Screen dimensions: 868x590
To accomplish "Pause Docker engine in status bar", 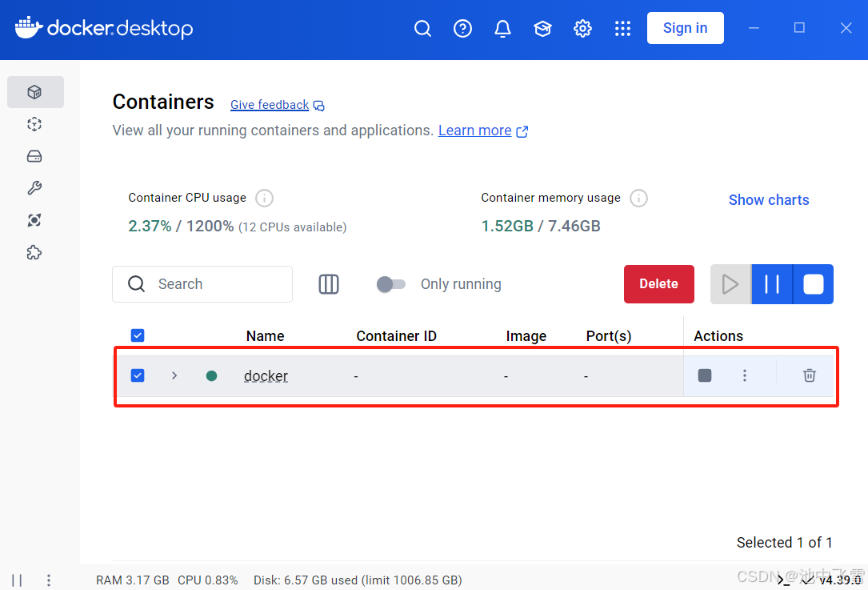I will click(x=17, y=580).
